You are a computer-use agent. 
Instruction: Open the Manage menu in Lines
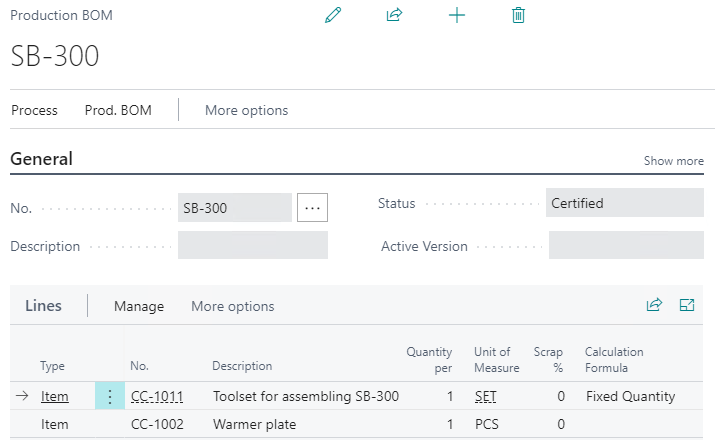pos(139,306)
